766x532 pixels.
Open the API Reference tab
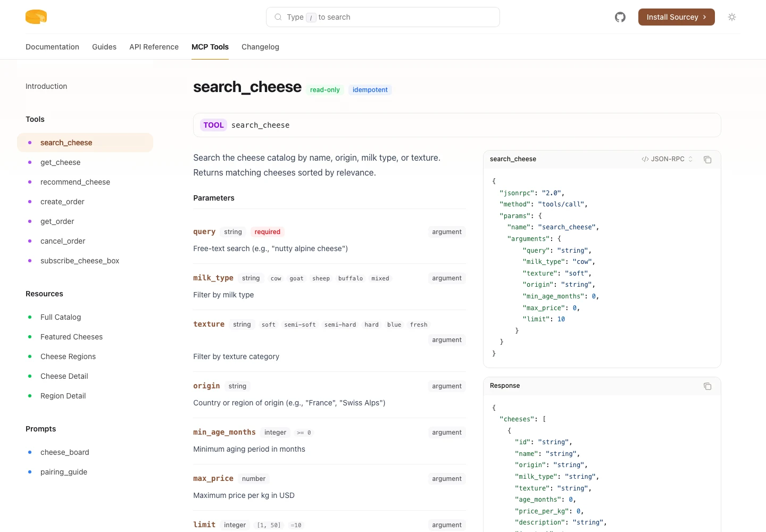tap(154, 47)
